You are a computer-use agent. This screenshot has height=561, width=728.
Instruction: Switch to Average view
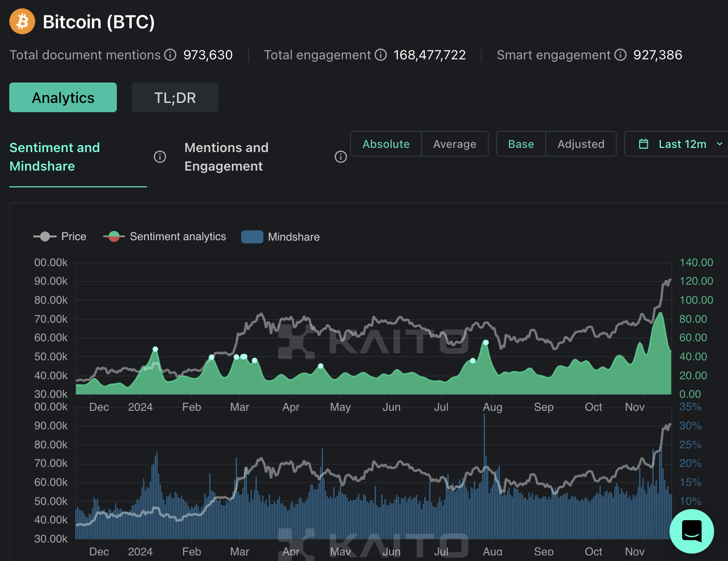tap(454, 144)
